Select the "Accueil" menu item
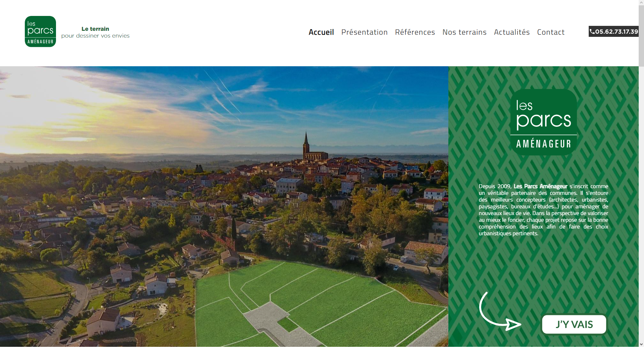 tap(321, 32)
